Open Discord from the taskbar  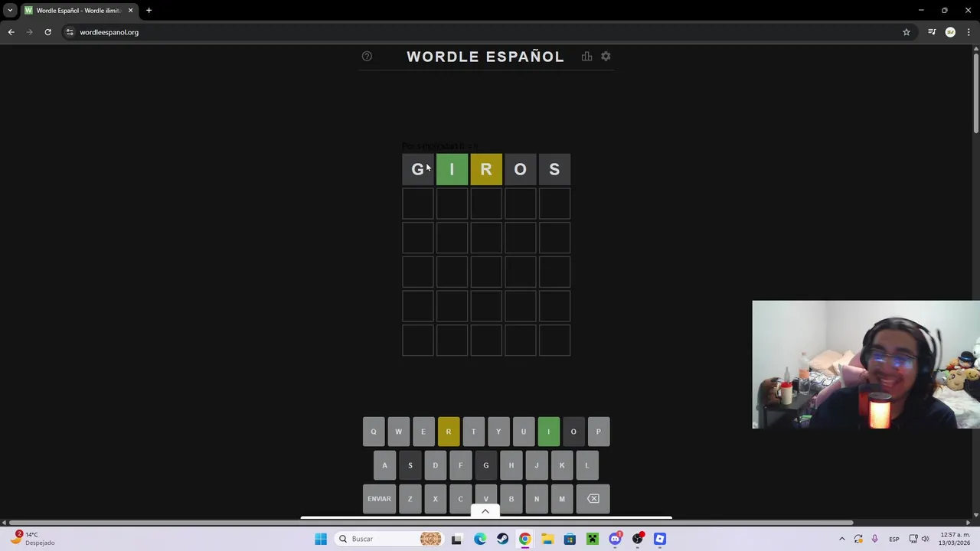pos(615,539)
